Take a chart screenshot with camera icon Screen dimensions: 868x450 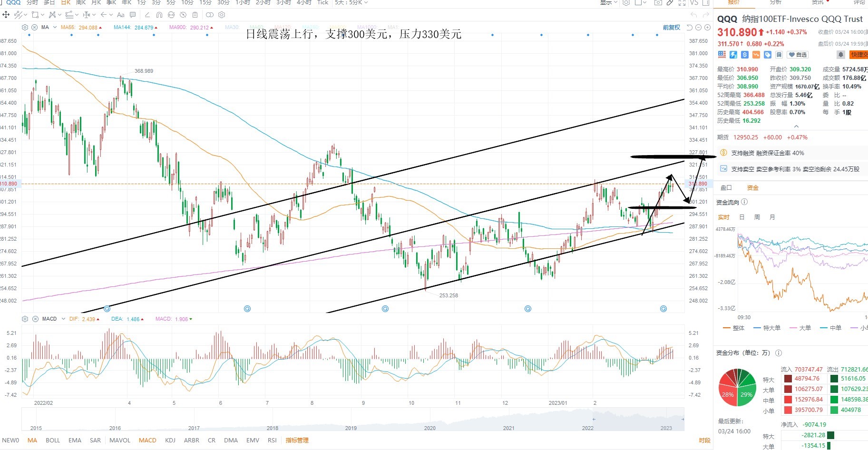pyautogui.click(x=658, y=2)
